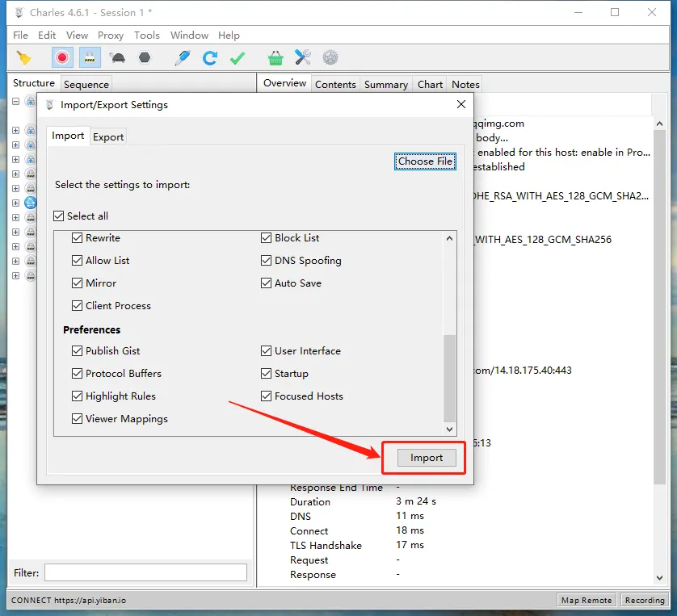This screenshot has width=677, height=616.
Task: Click the Overview panel scroll up arrow
Action: [x=659, y=124]
